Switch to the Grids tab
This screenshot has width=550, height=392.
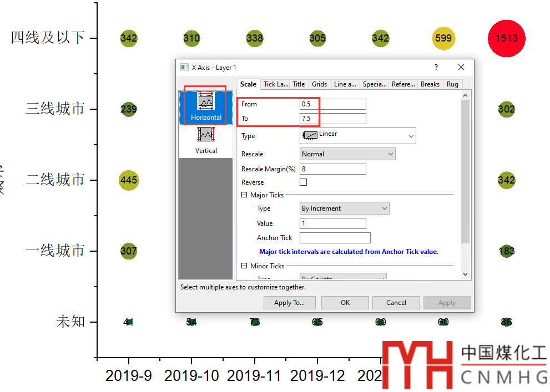(319, 84)
